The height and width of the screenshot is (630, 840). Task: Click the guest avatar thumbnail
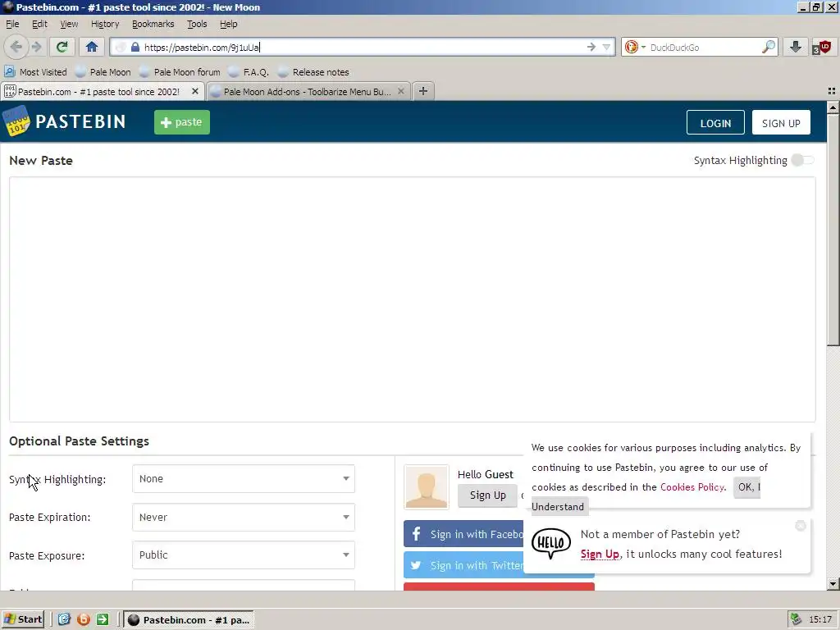(x=427, y=487)
